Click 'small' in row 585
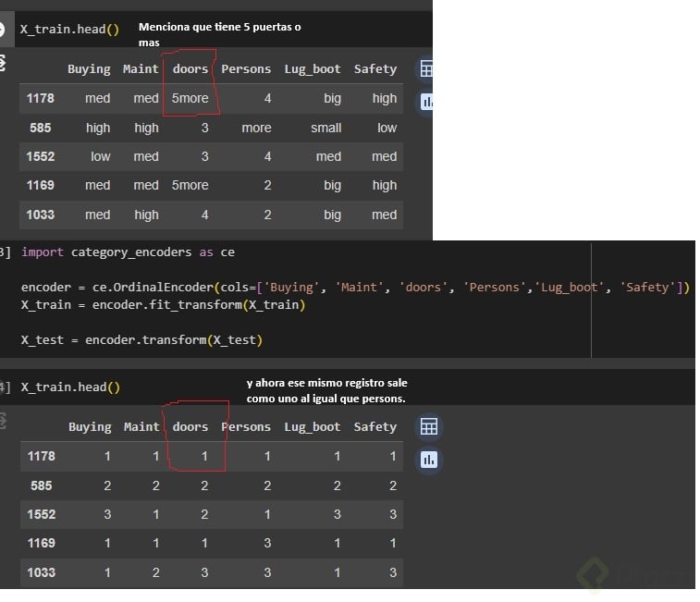This screenshot has width=700, height=602. (326, 129)
